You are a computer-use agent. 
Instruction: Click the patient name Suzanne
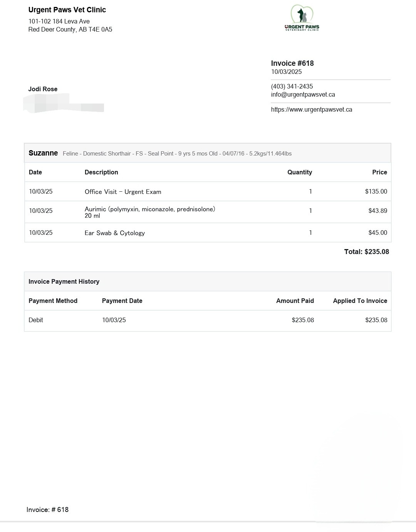point(43,153)
